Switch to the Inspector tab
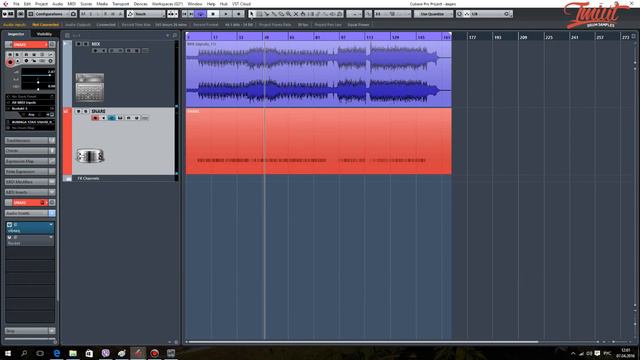This screenshot has width=640, height=360. pyautogui.click(x=16, y=34)
